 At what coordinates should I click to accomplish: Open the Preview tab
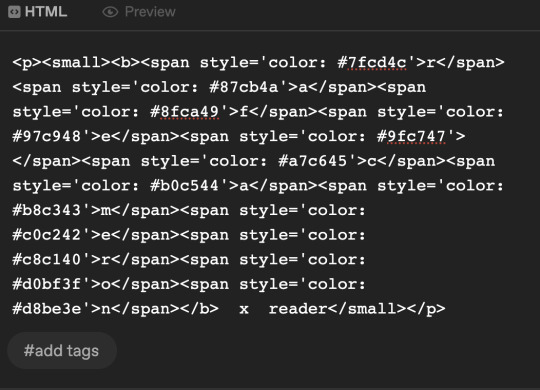(139, 12)
